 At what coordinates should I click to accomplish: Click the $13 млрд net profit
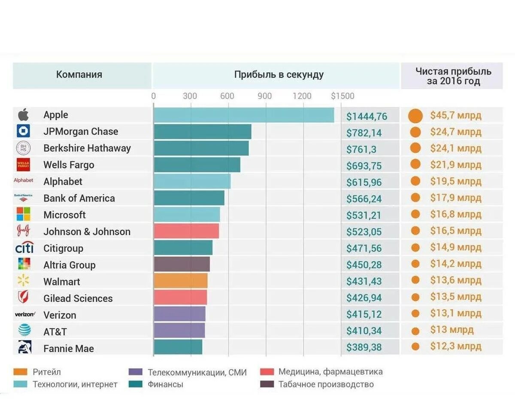coord(452,330)
